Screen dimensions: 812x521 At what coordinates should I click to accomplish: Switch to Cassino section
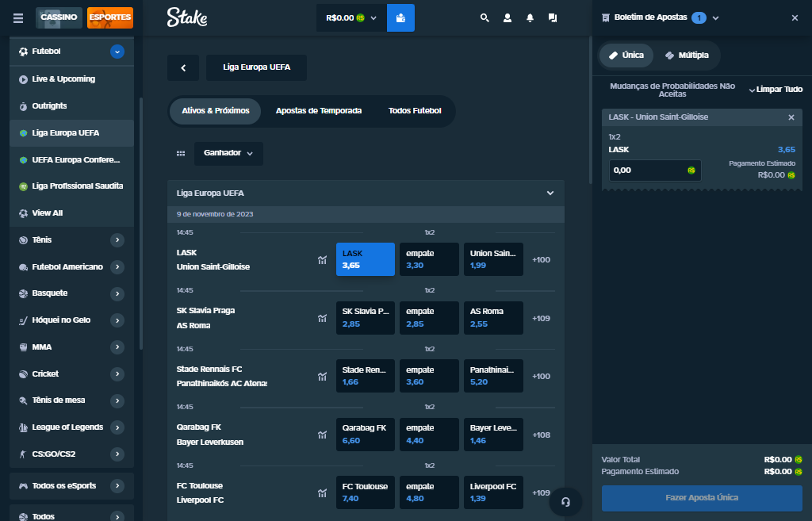tap(59, 17)
